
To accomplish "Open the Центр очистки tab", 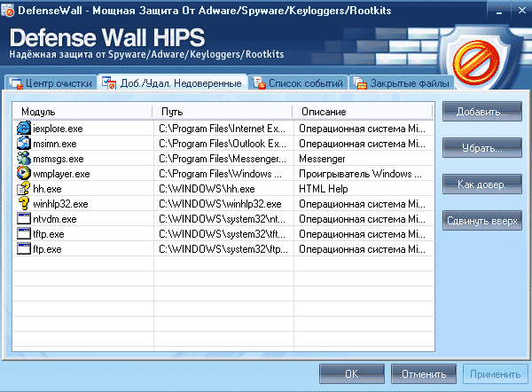I will 51,82.
